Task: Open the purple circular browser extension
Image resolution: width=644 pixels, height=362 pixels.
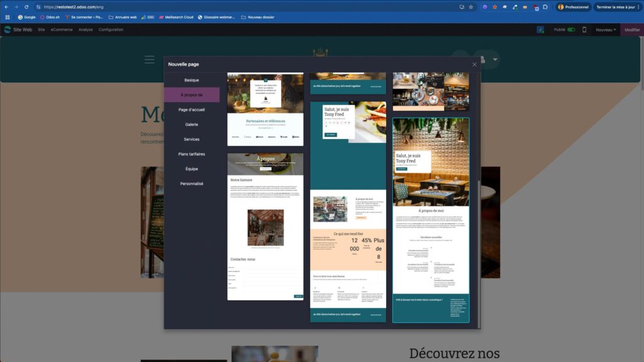Action: click(x=485, y=7)
